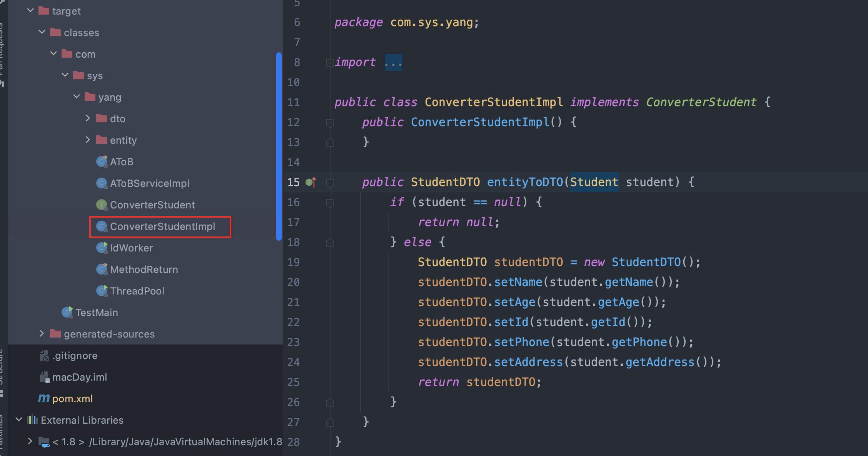This screenshot has width=868, height=456.
Task: Click the External Libraries icon
Action: pos(32,420)
